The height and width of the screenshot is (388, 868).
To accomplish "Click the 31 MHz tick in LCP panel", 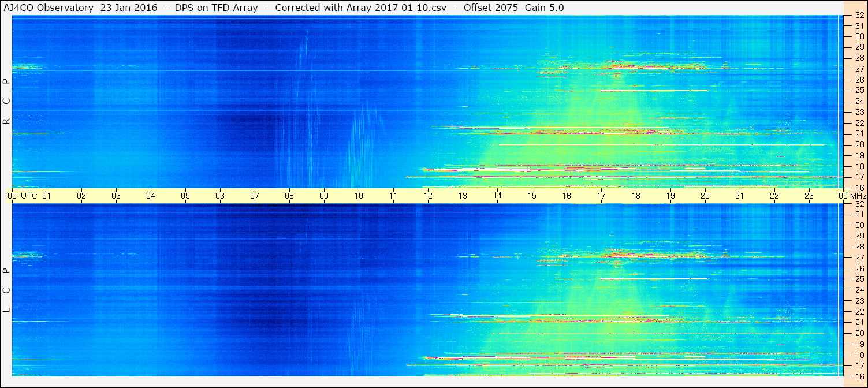I will 859,214.
